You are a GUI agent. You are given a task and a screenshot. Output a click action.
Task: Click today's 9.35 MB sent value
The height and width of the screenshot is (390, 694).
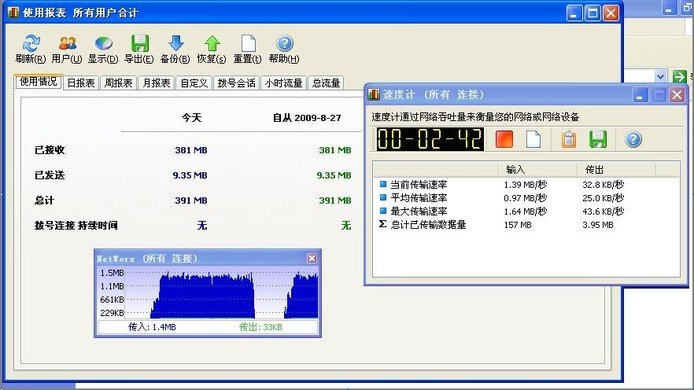tap(190, 175)
